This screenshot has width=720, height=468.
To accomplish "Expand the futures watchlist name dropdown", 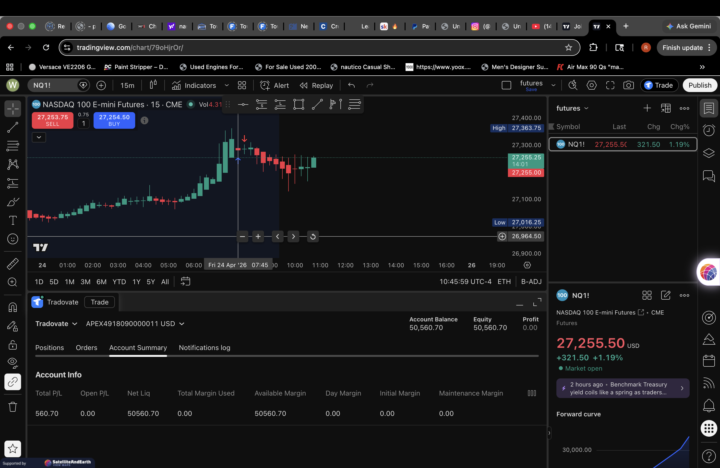I will pos(572,108).
